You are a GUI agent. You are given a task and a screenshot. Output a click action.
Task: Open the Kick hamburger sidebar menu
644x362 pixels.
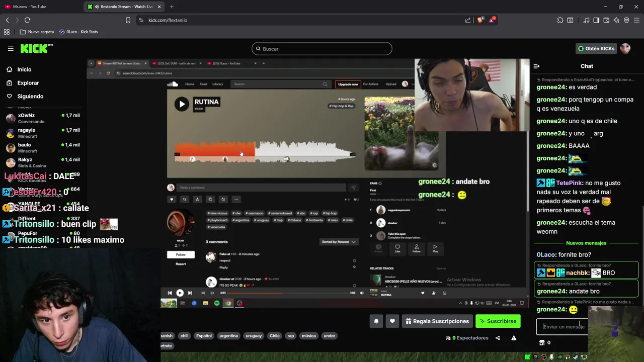(11, 49)
